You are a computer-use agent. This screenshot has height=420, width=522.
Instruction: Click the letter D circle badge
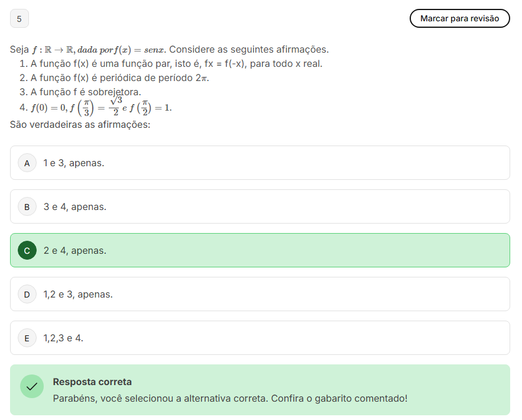click(27, 294)
